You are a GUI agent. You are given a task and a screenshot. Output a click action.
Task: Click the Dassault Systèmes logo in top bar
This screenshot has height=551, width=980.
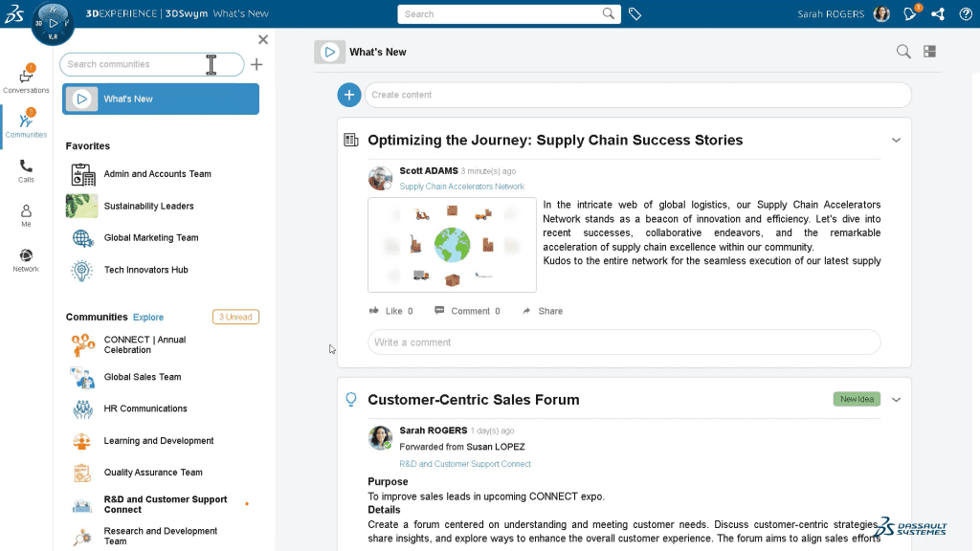point(13,13)
